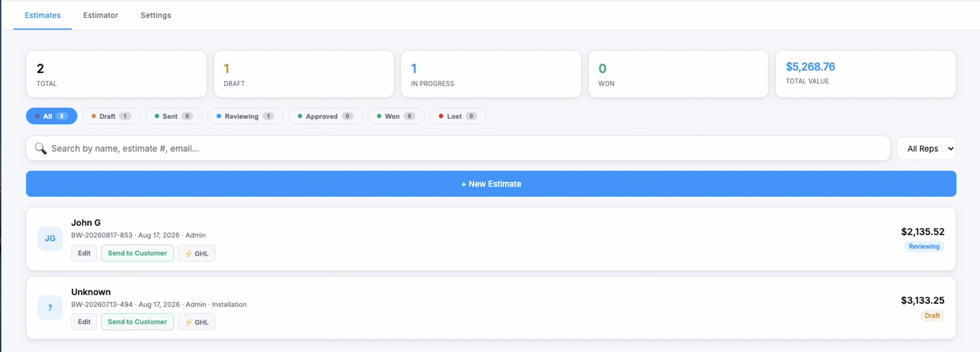Click the Draft stat card

(304, 74)
